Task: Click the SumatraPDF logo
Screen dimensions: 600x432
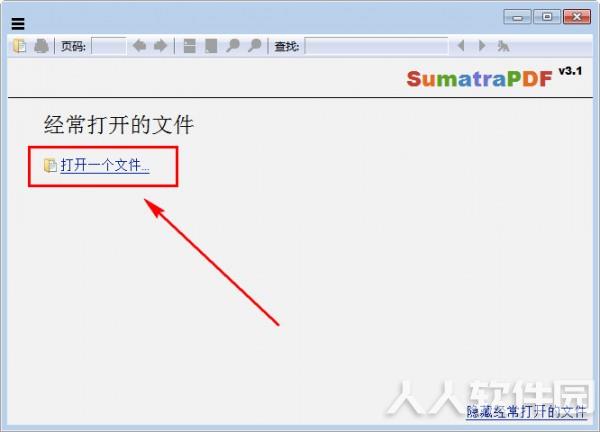Action: coord(479,79)
